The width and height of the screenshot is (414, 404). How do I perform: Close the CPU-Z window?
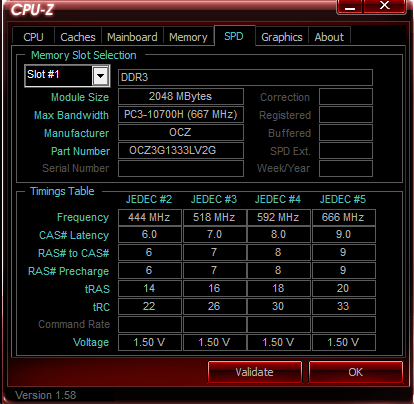[385, 7]
